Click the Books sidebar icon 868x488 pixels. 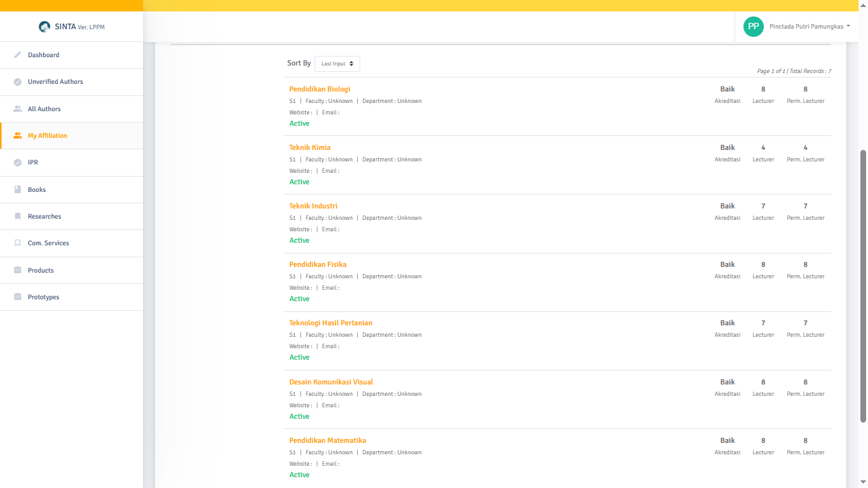[18, 190]
